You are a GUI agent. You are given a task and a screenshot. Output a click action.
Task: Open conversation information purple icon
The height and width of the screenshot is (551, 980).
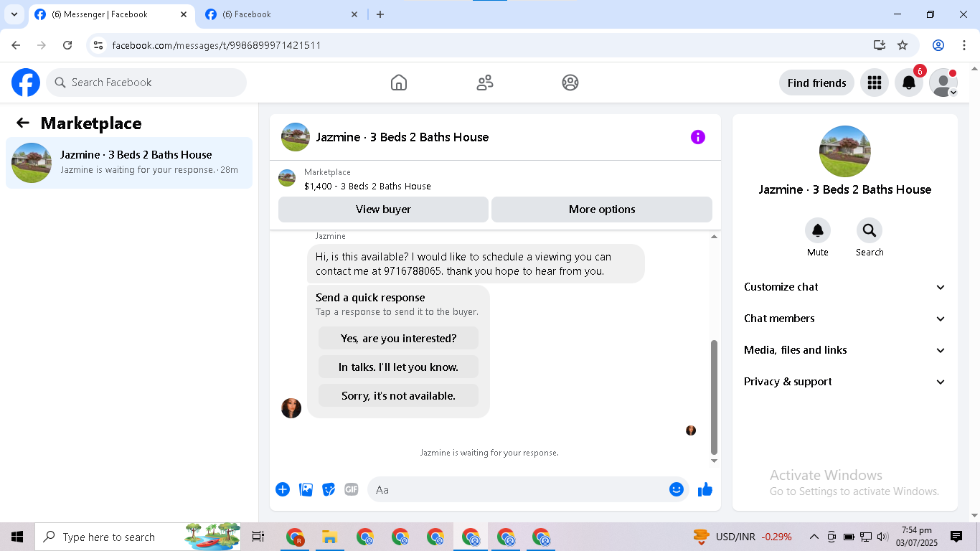[698, 137]
